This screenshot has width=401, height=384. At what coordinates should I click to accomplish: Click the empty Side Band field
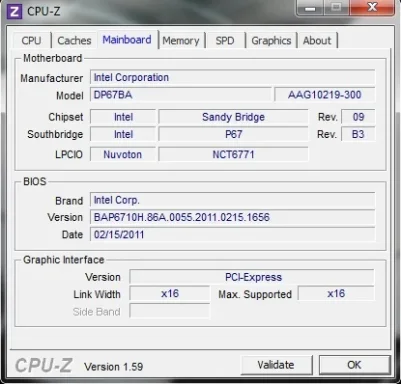[170, 311]
